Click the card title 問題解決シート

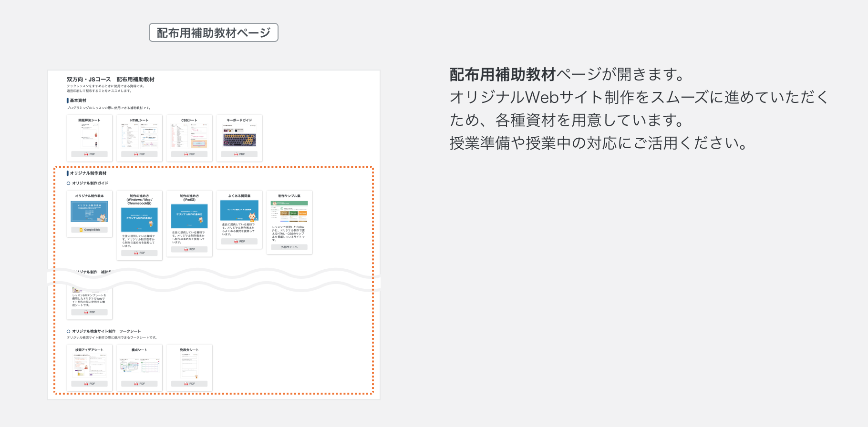89,120
